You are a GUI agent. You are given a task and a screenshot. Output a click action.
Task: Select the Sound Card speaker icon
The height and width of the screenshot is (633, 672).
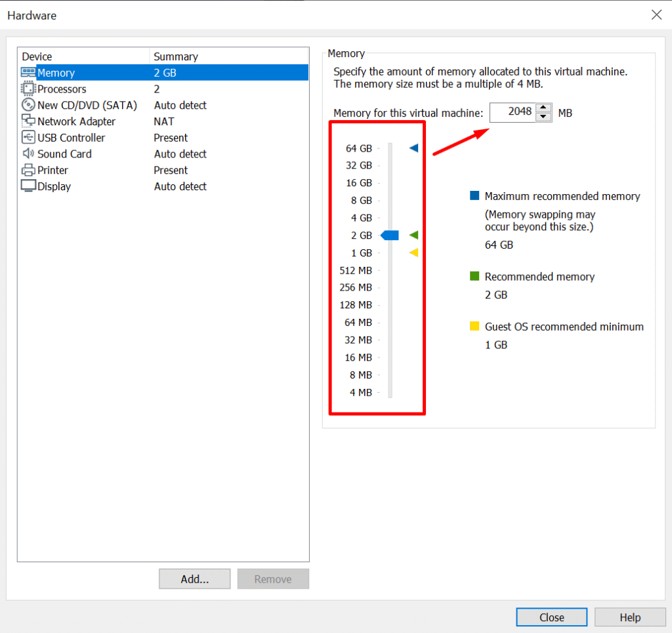(29, 154)
